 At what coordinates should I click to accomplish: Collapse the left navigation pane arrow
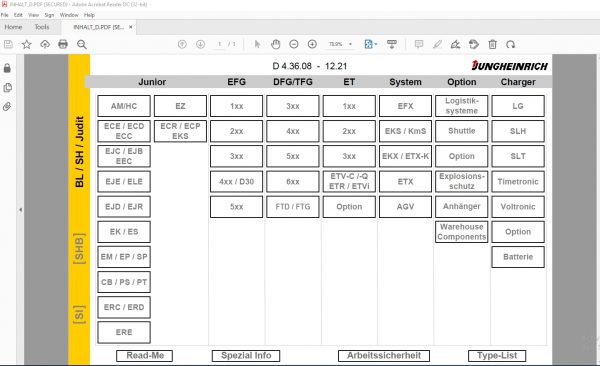21,209
